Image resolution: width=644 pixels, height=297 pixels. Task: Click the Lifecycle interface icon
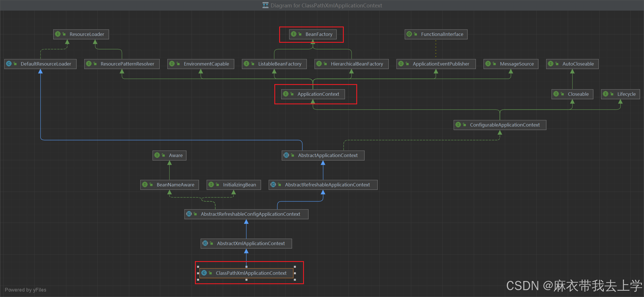[x=606, y=94]
